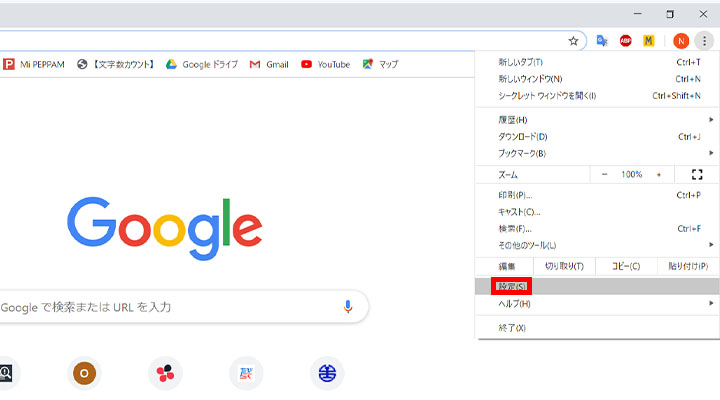
Task: Click 貼り付け(P) in the edit row
Action: [688, 266]
